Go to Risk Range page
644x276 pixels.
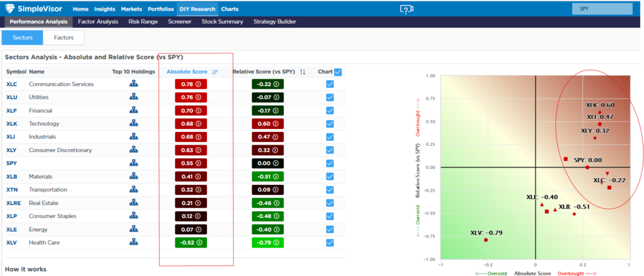(143, 21)
